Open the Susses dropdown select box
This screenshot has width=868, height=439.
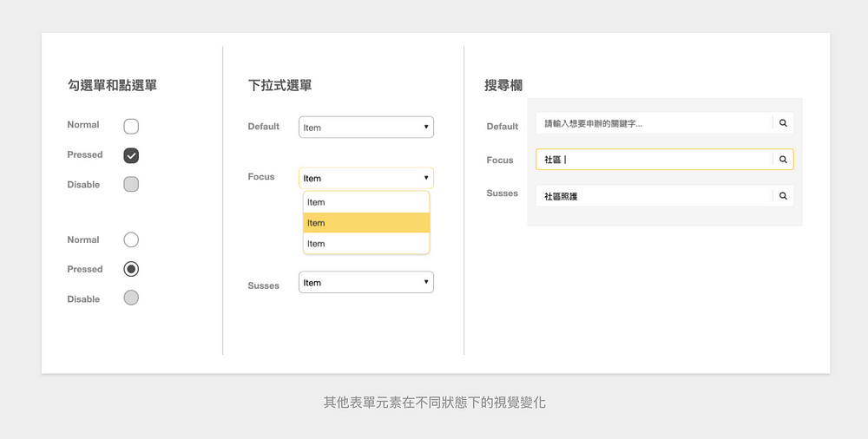click(366, 282)
